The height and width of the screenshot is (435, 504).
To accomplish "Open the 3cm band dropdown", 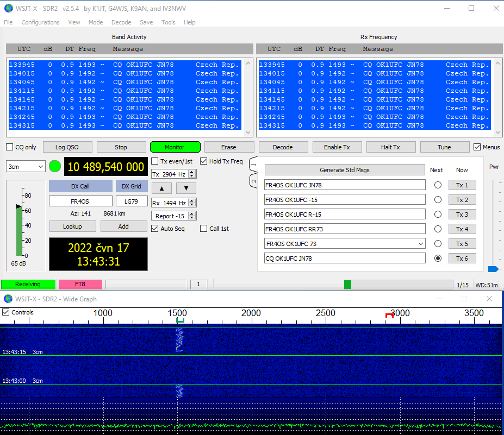I will coord(26,167).
